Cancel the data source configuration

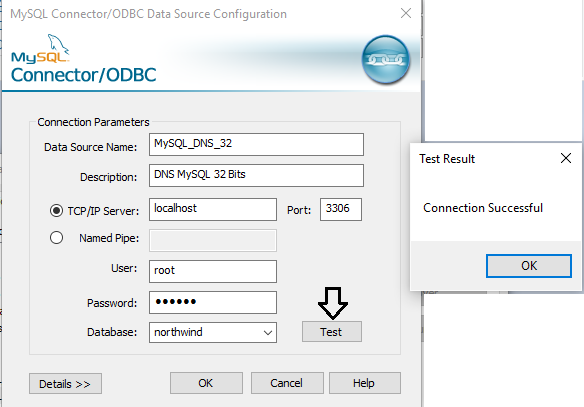(287, 383)
